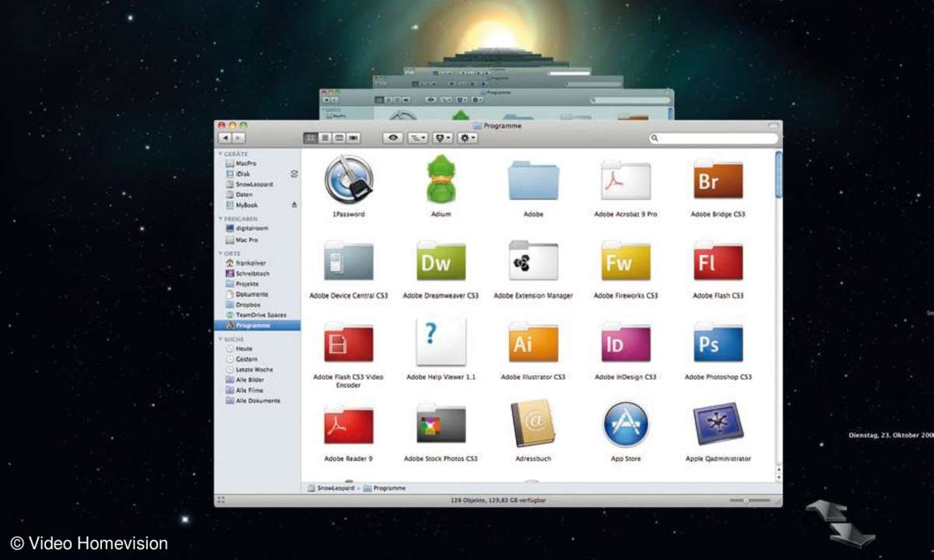
Task: Select the Adobe Reader 9 folder
Action: pyautogui.click(x=348, y=425)
